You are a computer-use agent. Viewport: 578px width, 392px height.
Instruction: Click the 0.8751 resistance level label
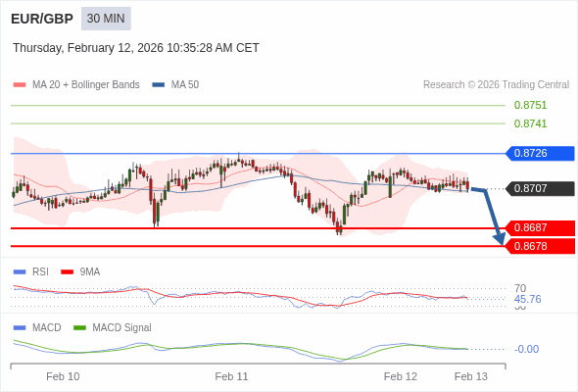(530, 105)
